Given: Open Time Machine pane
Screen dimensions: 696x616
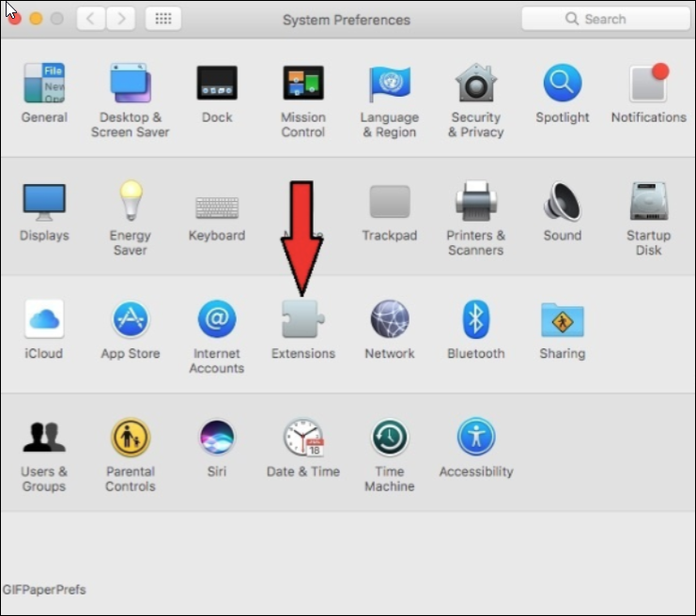Looking at the screenshot, I should coord(390,438).
